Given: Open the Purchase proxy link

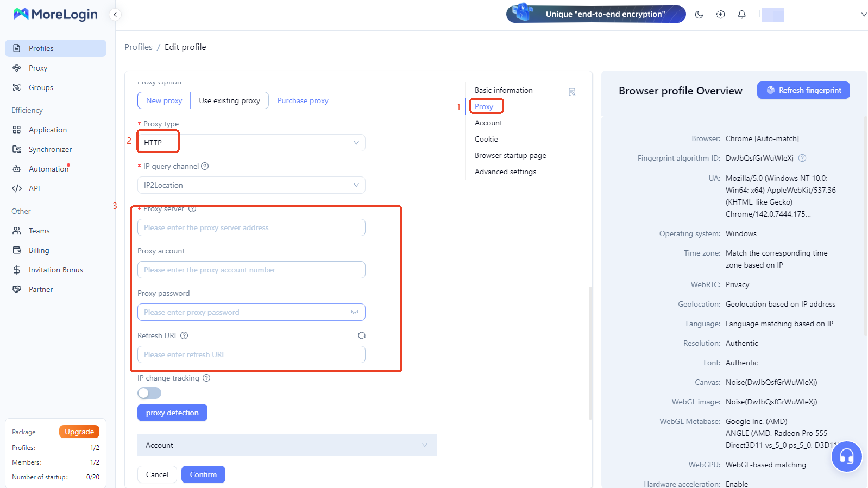Looking at the screenshot, I should tap(303, 100).
